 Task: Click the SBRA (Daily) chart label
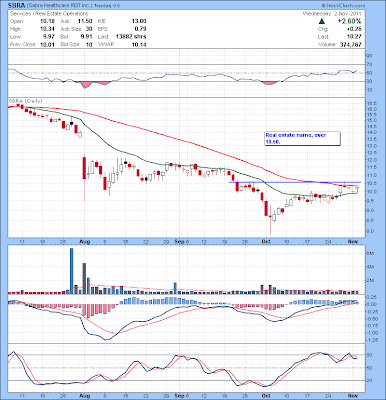pos(26,101)
